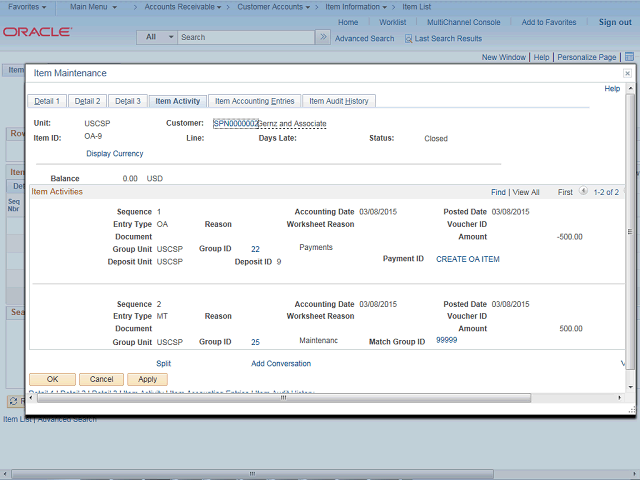Select the Detail 1 tab

point(47,101)
